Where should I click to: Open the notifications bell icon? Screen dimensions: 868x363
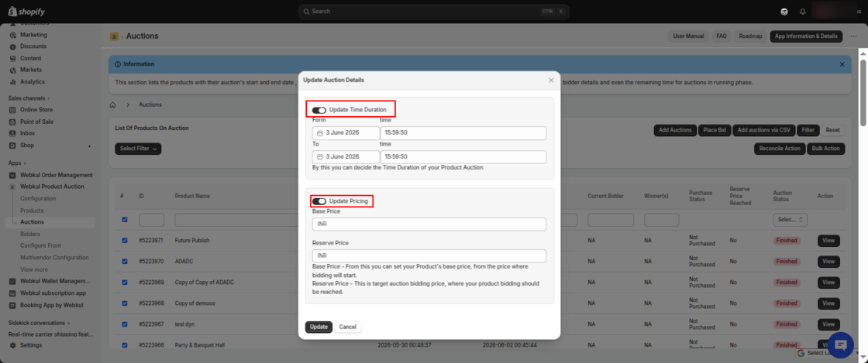click(802, 12)
